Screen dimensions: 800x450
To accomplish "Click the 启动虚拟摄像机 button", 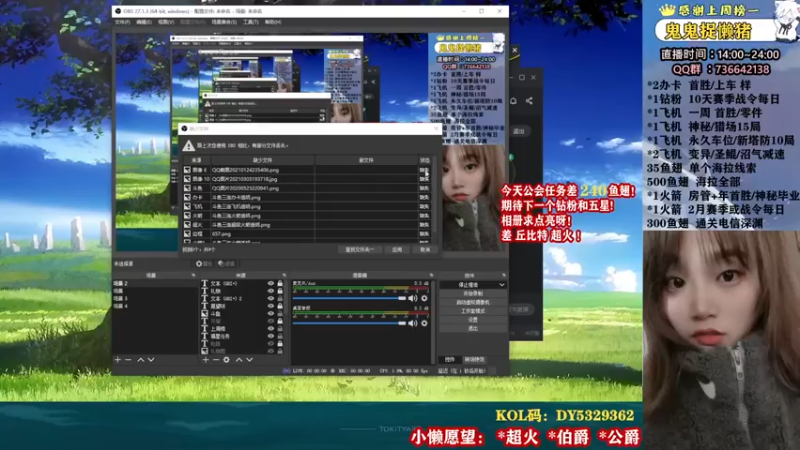I will click(x=473, y=303).
